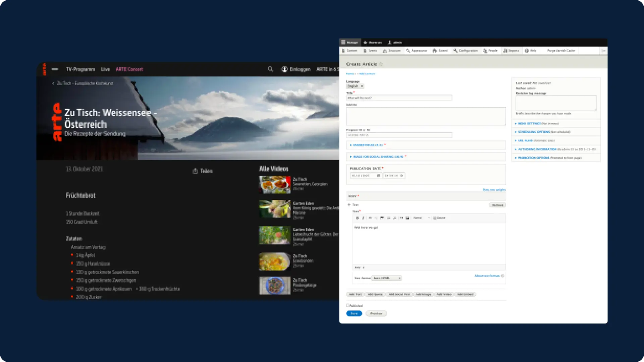This screenshot has width=644, height=362.
Task: Click the Teilen share icon
Action: point(195,171)
